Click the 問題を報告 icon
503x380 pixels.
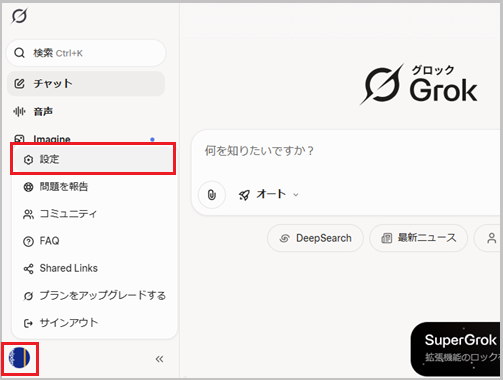tap(28, 187)
